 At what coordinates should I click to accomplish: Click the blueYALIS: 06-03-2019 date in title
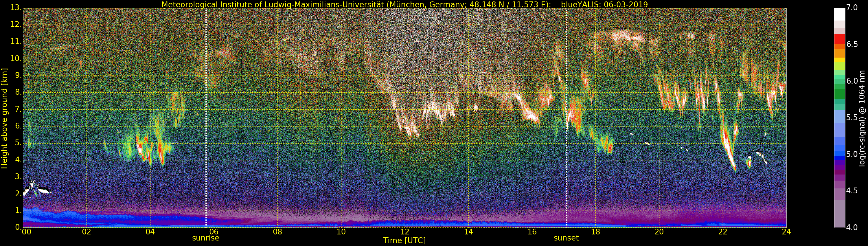coord(604,4)
